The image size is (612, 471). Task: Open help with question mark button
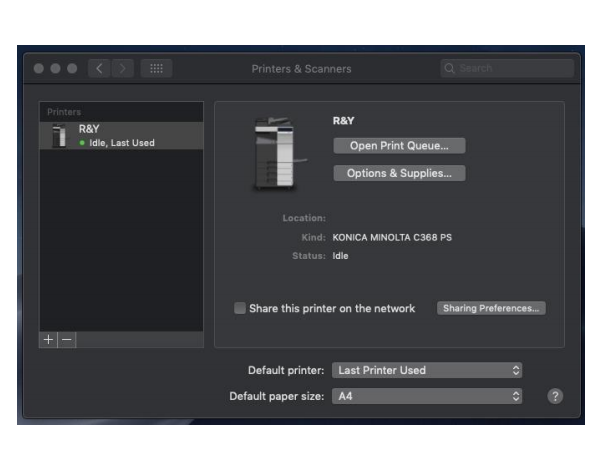(555, 396)
